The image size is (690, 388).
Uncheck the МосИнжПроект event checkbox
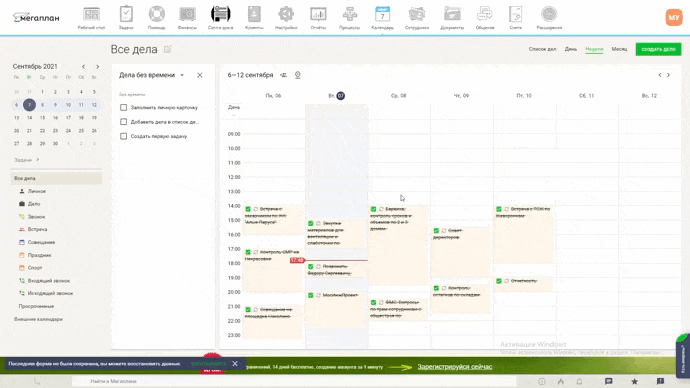pos(311,295)
